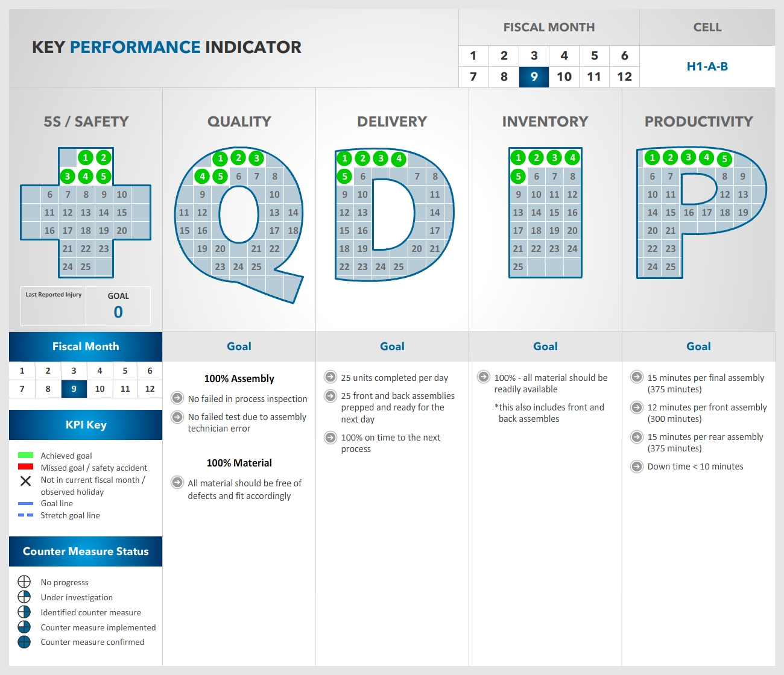This screenshot has height=675, width=784.
Task: Click green day 4 circle in Delivery chart
Action: (x=399, y=159)
